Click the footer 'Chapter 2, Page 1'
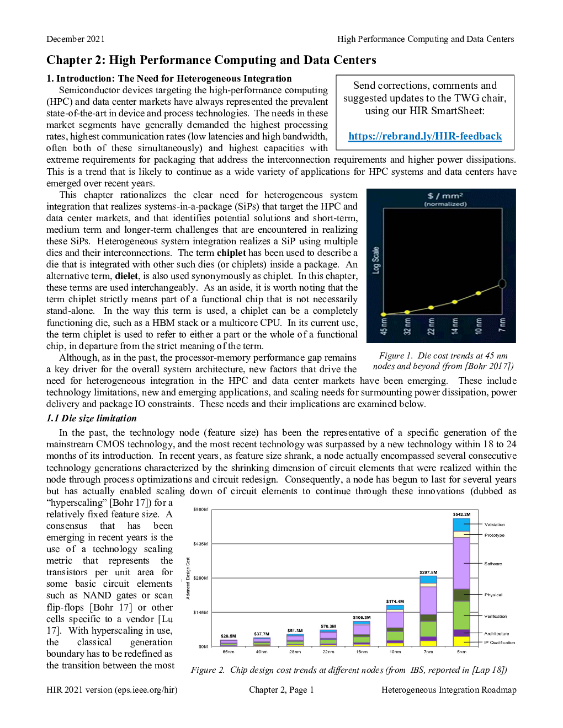The height and width of the screenshot is (728, 563). click(281, 690)
